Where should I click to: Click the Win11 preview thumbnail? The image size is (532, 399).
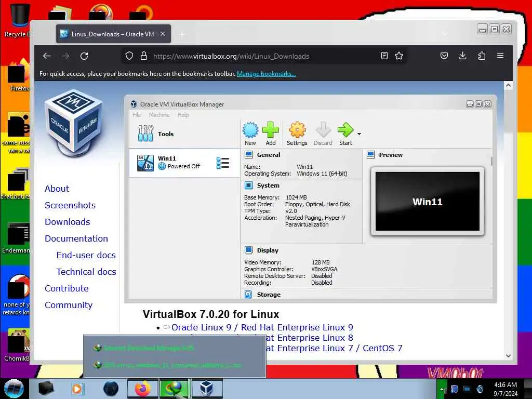pyautogui.click(x=428, y=201)
